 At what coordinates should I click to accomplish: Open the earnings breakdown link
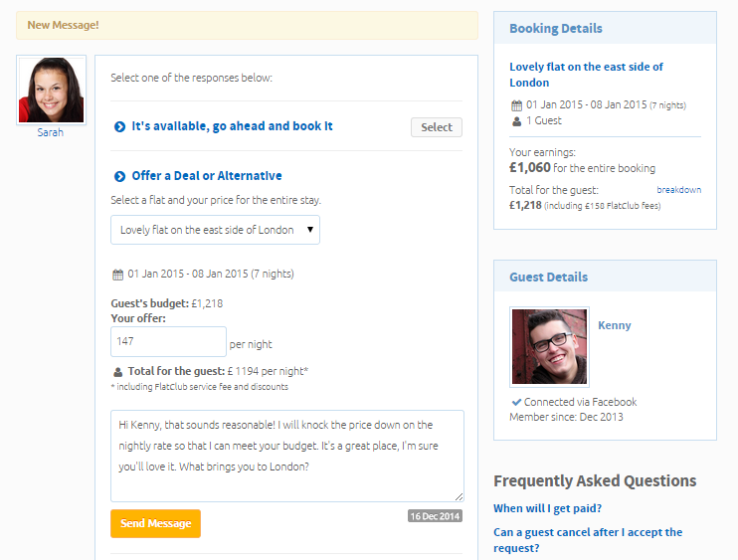[678, 189]
